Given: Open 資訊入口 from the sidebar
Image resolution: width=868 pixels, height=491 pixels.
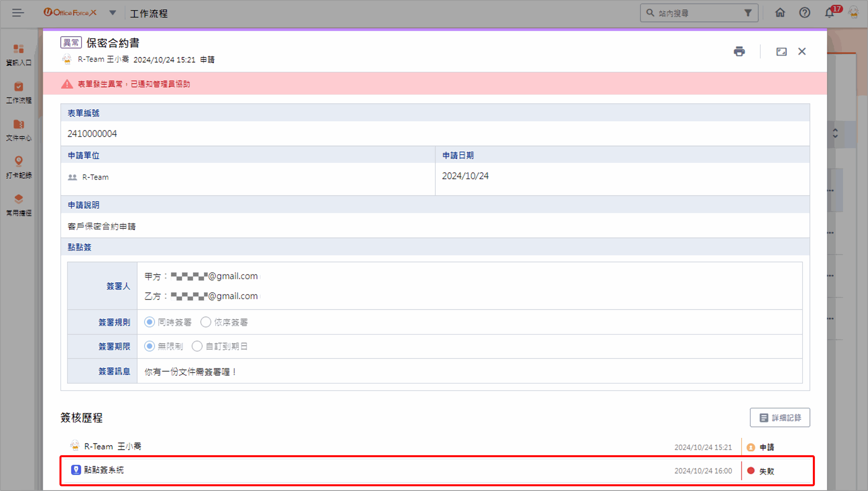Looking at the screenshot, I should coord(19,55).
